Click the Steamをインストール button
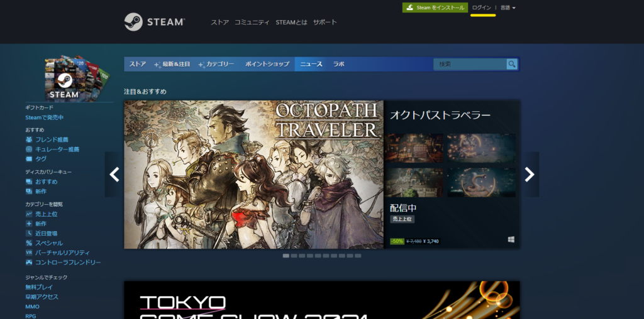644x319 pixels. pos(435,8)
